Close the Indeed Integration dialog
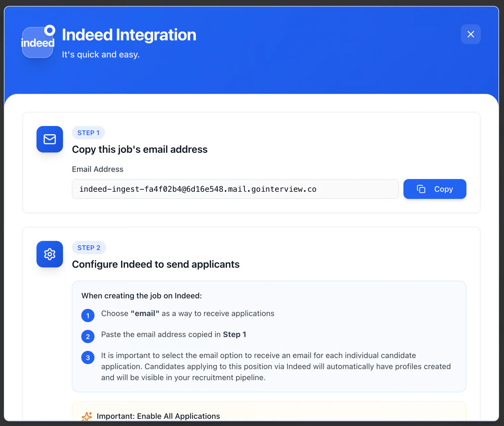 tap(471, 34)
